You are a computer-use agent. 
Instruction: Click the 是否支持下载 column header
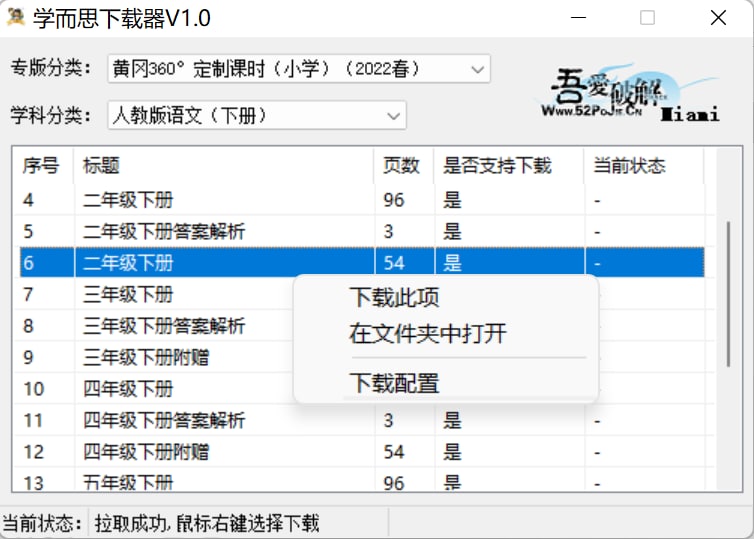coord(509,166)
